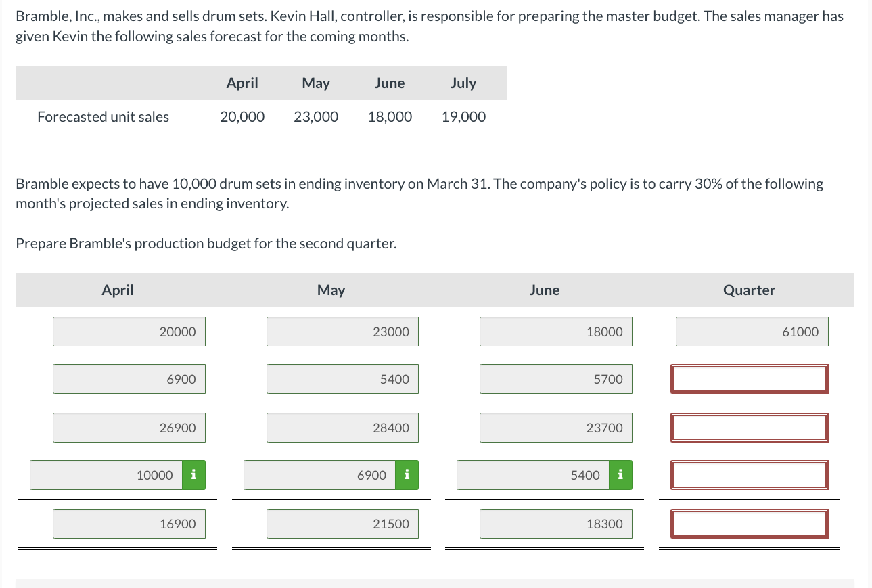Click empty Quarter field beside June 23700
The width and height of the screenshot is (872, 588).
point(750,428)
